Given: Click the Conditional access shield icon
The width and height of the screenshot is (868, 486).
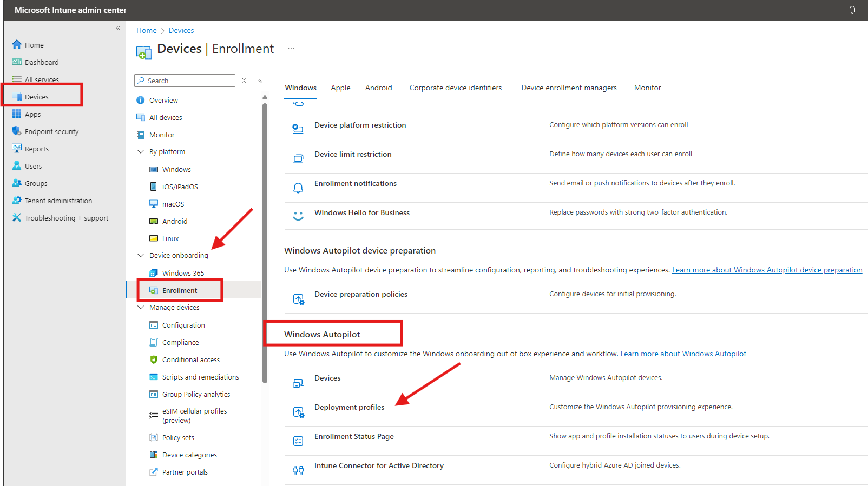Looking at the screenshot, I should tap(154, 359).
